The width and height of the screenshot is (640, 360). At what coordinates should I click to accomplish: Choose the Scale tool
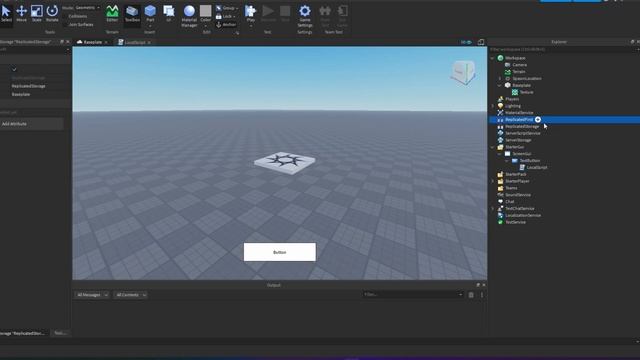tap(37, 13)
